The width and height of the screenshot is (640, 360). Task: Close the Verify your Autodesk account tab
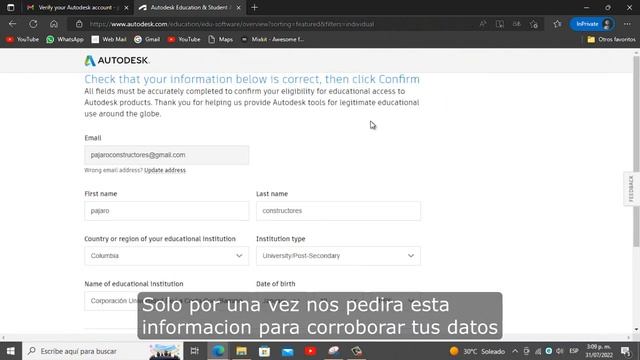tap(126, 7)
